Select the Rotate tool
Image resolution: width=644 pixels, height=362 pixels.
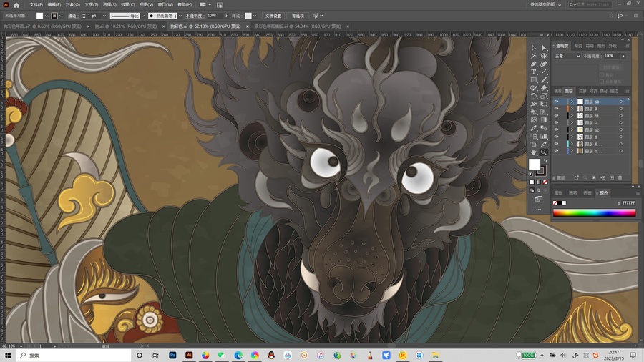[x=534, y=96]
